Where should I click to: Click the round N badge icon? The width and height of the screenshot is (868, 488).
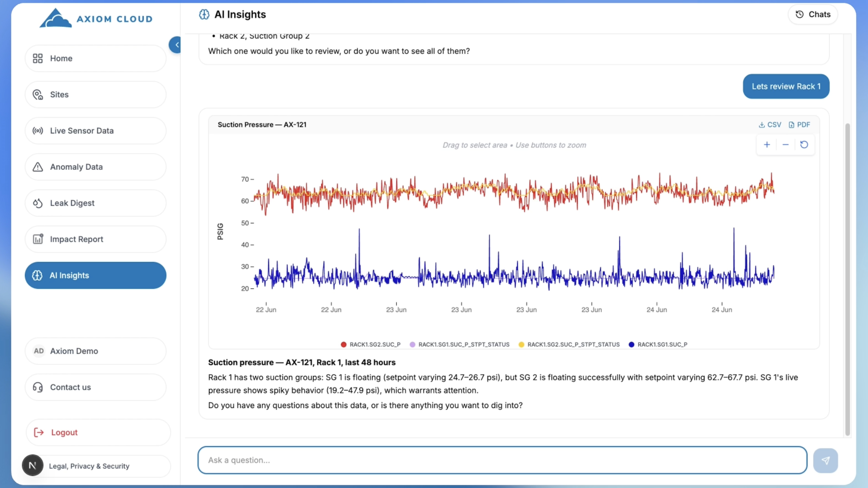point(33,465)
